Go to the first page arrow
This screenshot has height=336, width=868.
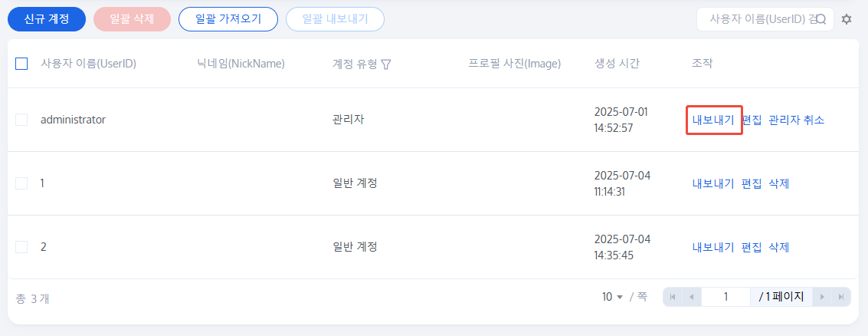(x=673, y=297)
